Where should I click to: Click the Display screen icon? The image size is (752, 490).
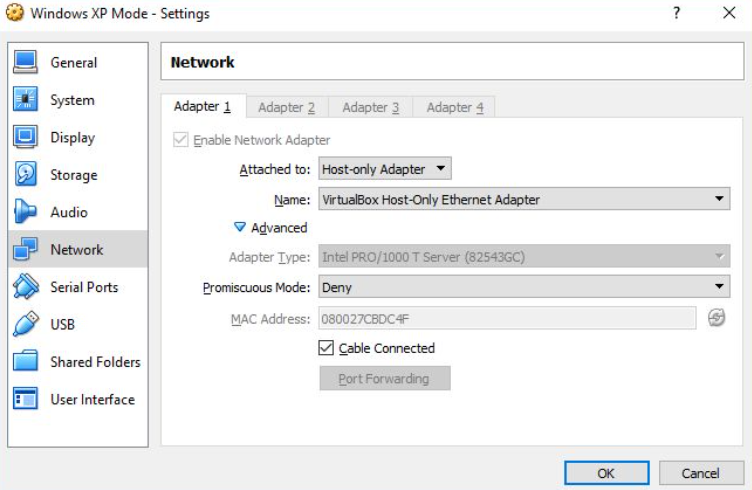pyautogui.click(x=25, y=137)
